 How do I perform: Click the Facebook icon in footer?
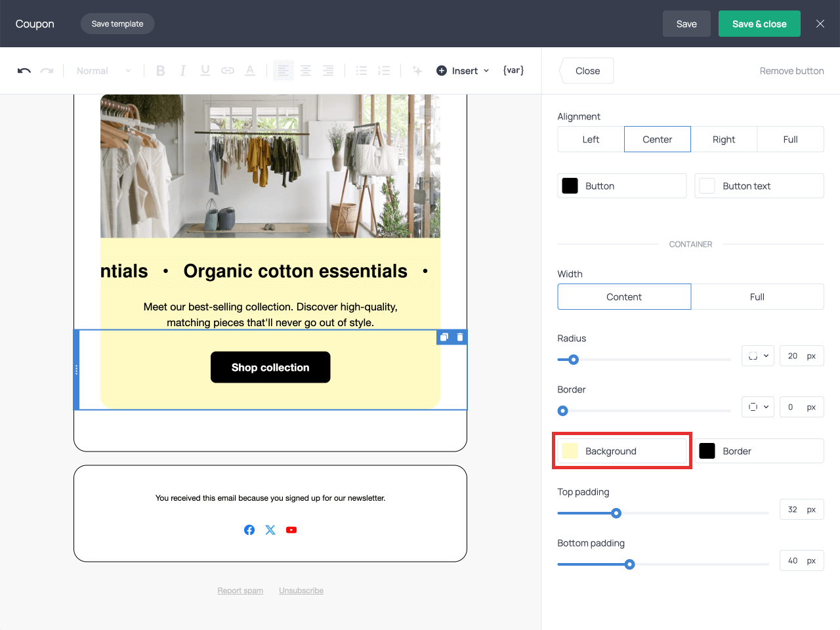pos(249,530)
